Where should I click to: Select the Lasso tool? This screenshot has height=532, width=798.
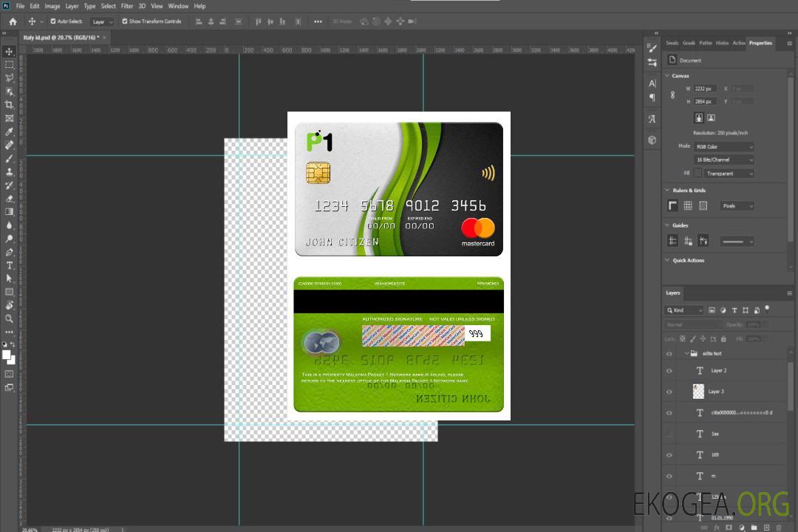(9, 78)
